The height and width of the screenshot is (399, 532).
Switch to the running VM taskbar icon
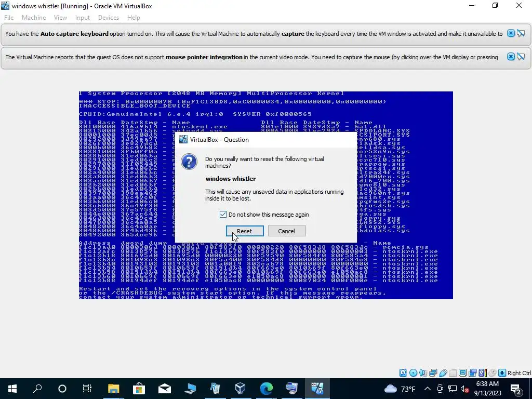pos(317,389)
